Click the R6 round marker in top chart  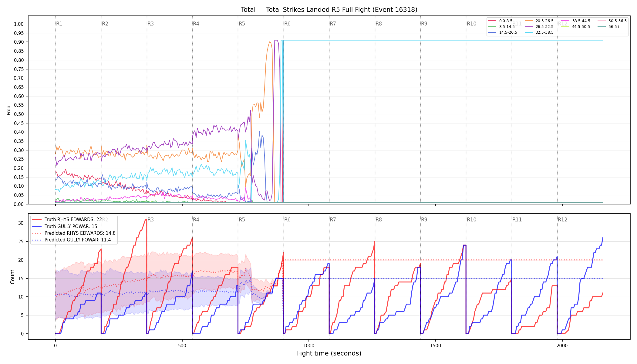coord(287,24)
